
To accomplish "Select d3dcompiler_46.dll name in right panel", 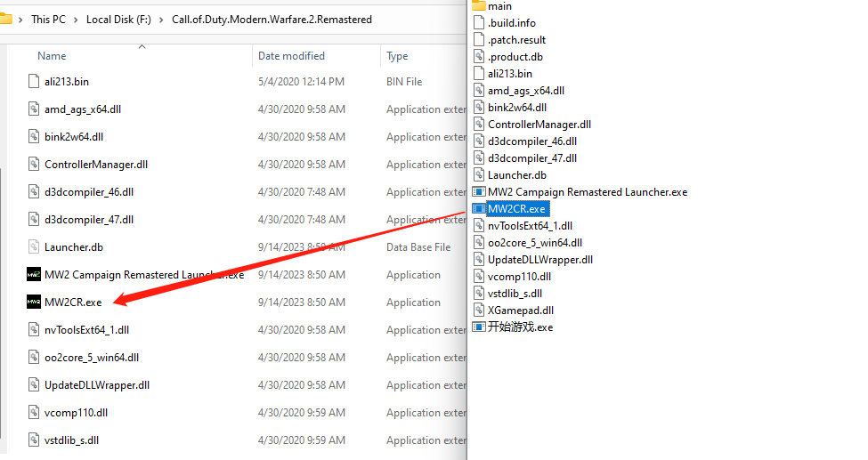I will pos(532,141).
